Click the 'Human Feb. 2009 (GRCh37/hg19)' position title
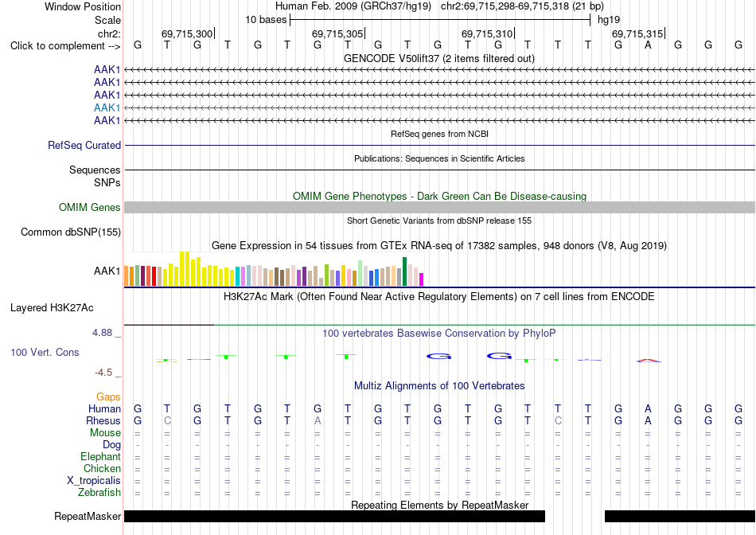Image resolution: width=756 pixels, height=535 pixels. click(355, 6)
